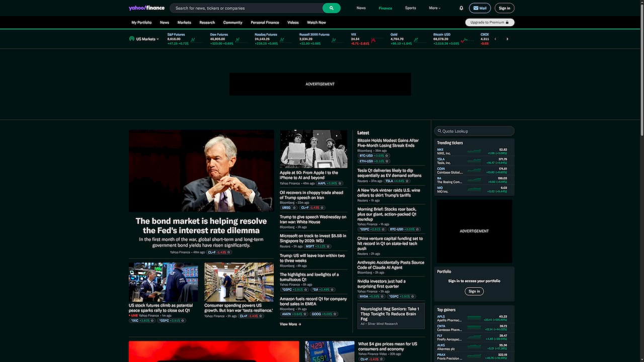Click the Yahoo Finance logo

tap(146, 8)
